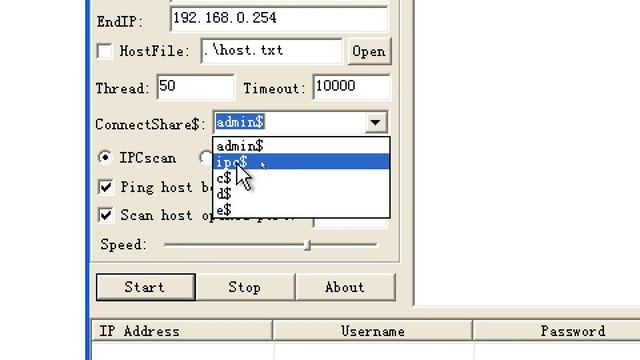Choose ipc$ from the share list
The width and height of the screenshot is (640, 360).
click(301, 162)
